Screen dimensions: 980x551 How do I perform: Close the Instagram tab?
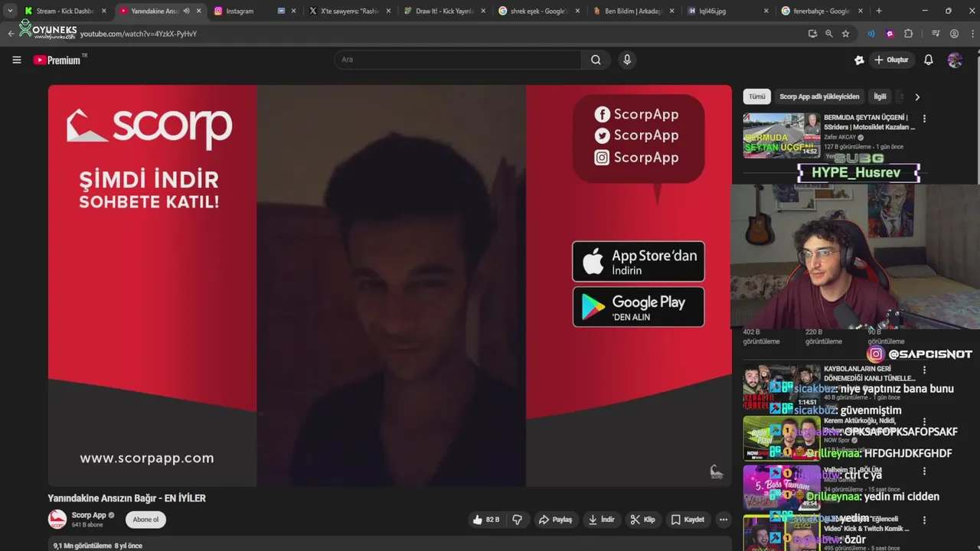coord(293,11)
